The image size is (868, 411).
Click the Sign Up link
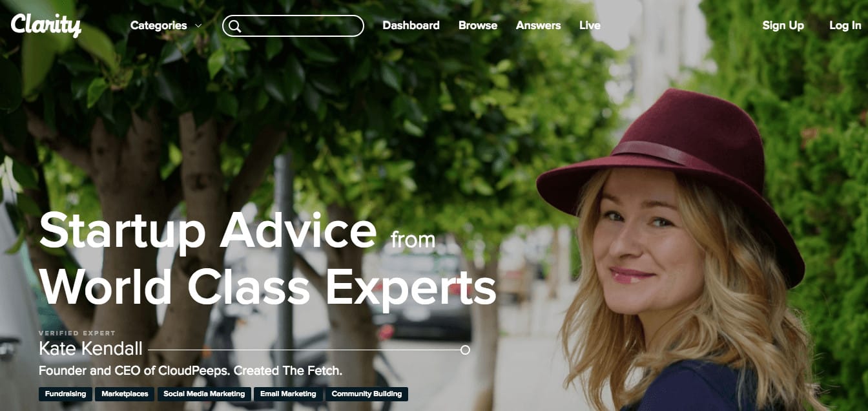(783, 26)
